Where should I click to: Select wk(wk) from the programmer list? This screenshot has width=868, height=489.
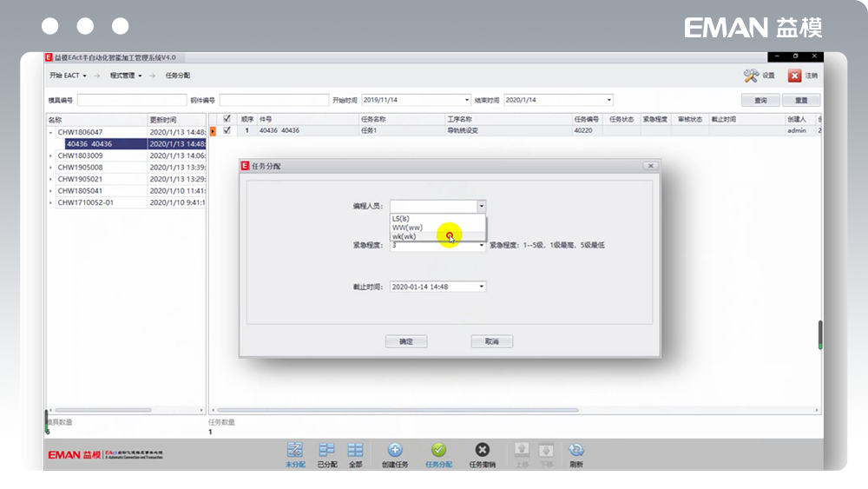pos(404,236)
